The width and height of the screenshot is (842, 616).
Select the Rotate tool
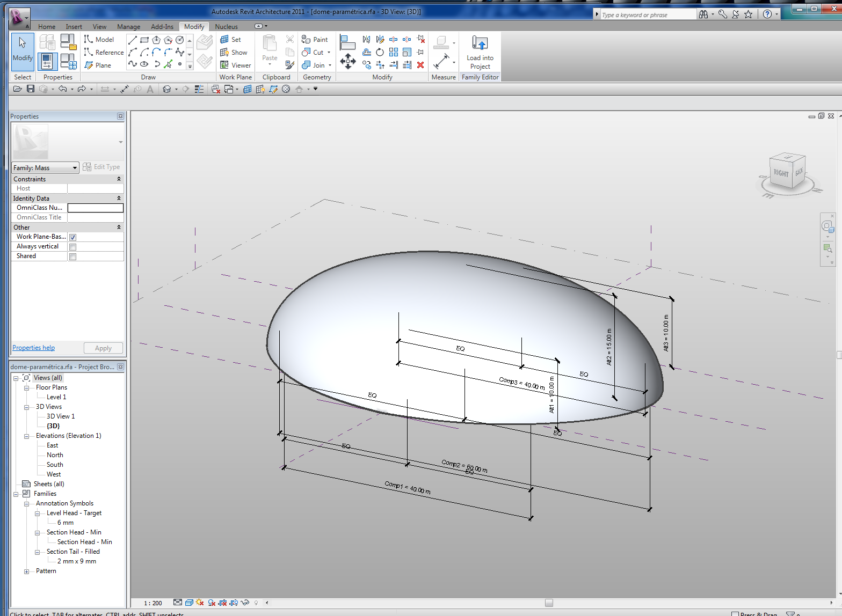(380, 52)
